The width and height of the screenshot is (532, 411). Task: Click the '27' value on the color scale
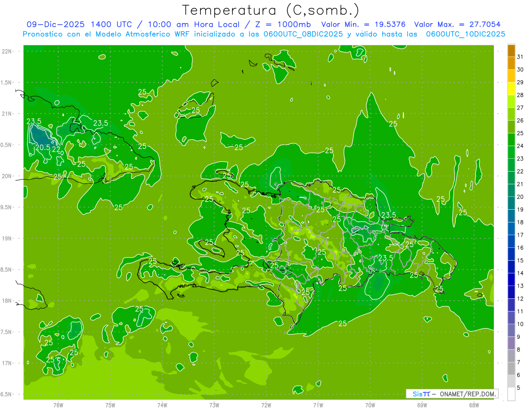coord(520,108)
